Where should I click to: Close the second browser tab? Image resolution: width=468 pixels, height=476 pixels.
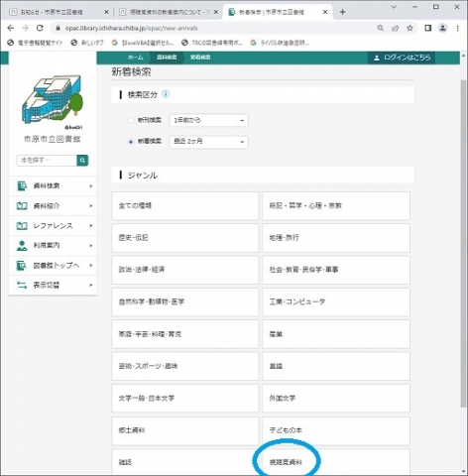pos(216,12)
